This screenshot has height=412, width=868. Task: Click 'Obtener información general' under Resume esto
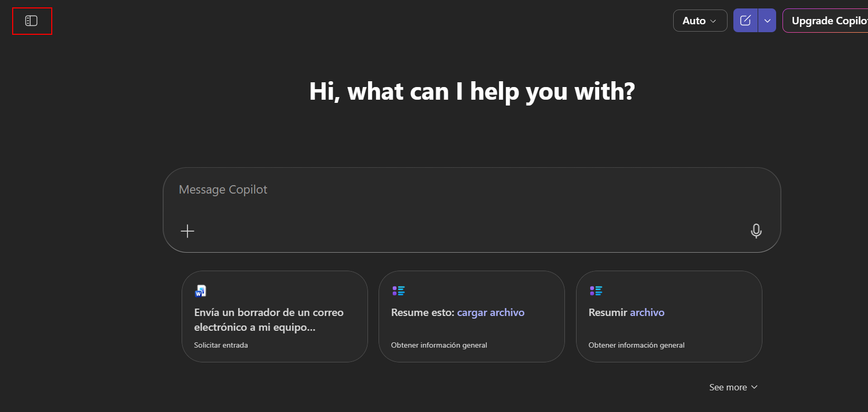[439, 345]
